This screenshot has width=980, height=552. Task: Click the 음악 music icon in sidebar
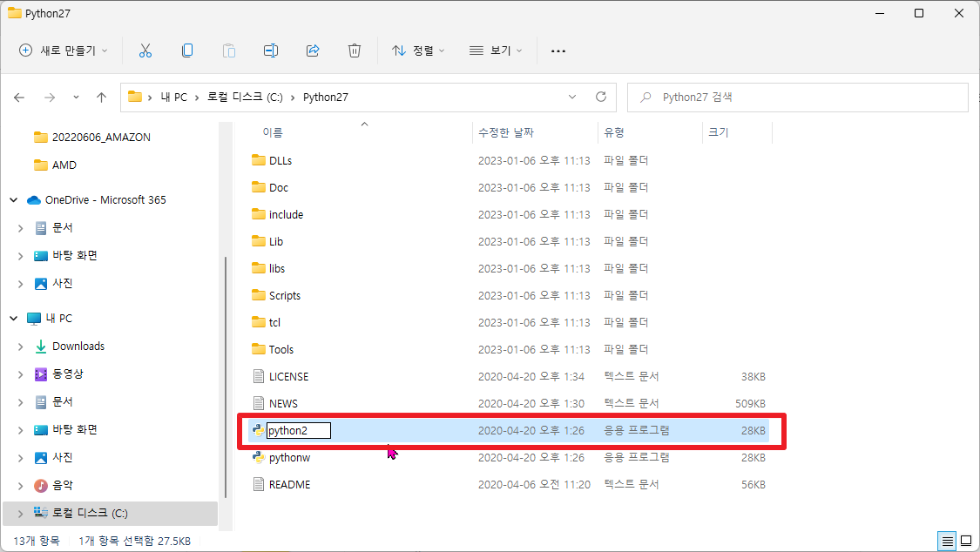coord(41,485)
